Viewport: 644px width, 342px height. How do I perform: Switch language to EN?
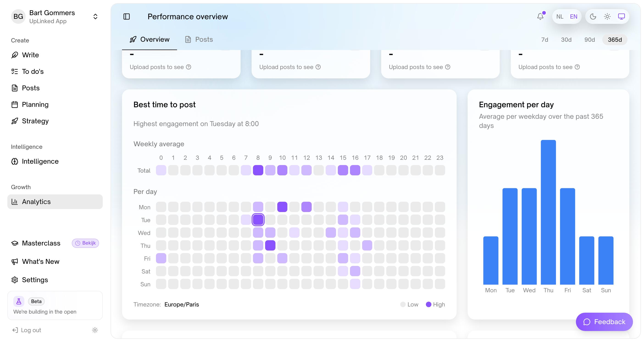click(x=574, y=17)
